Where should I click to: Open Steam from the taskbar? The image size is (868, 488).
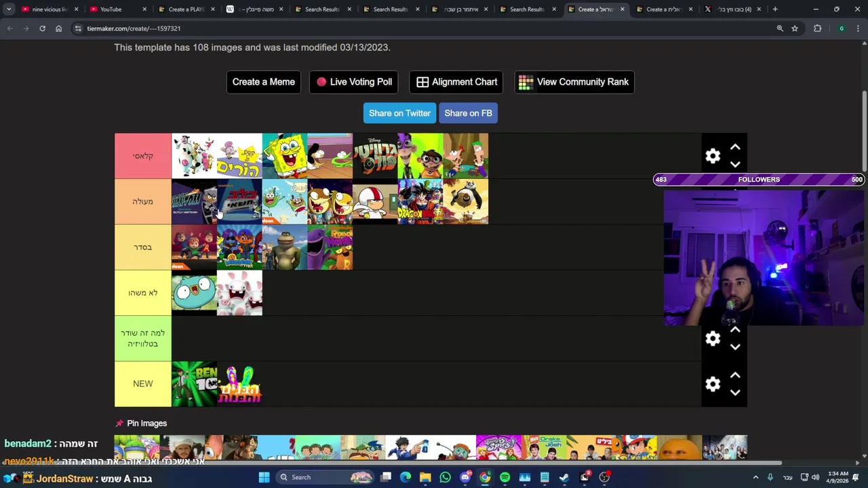564,477
